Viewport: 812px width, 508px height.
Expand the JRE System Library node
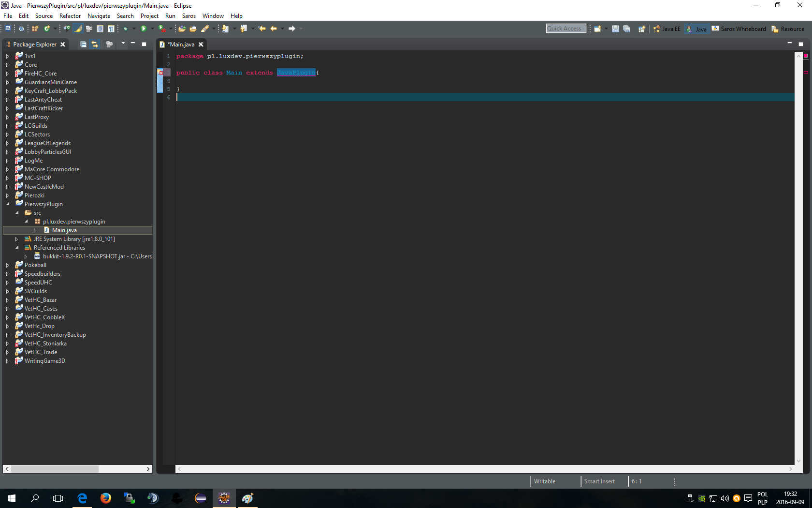[x=16, y=239]
